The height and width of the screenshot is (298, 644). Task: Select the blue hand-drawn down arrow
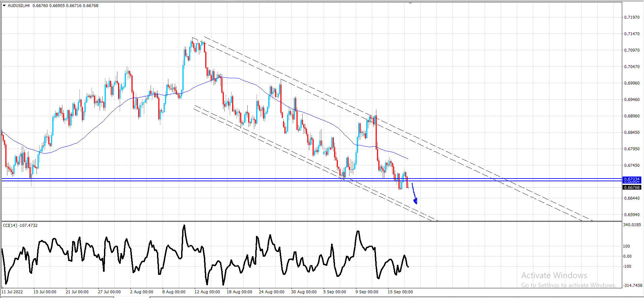pyautogui.click(x=415, y=194)
